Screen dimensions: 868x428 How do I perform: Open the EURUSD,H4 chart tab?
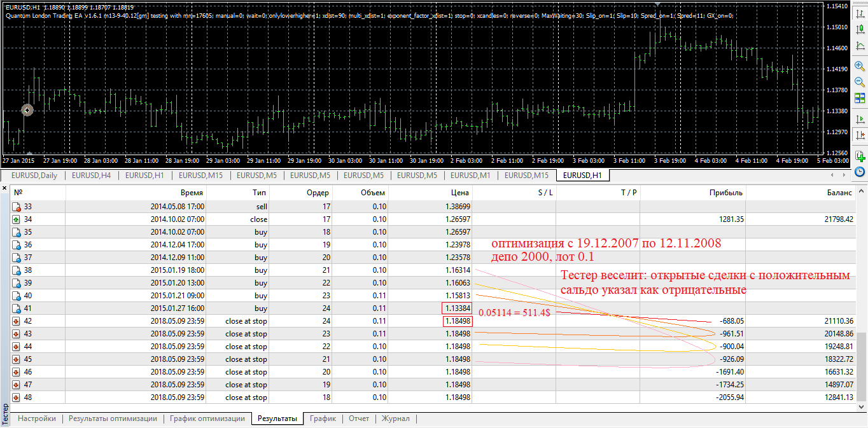(x=91, y=176)
